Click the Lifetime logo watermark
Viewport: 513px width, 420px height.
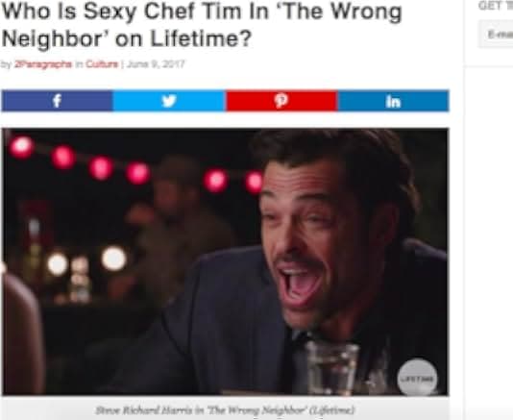417,379
